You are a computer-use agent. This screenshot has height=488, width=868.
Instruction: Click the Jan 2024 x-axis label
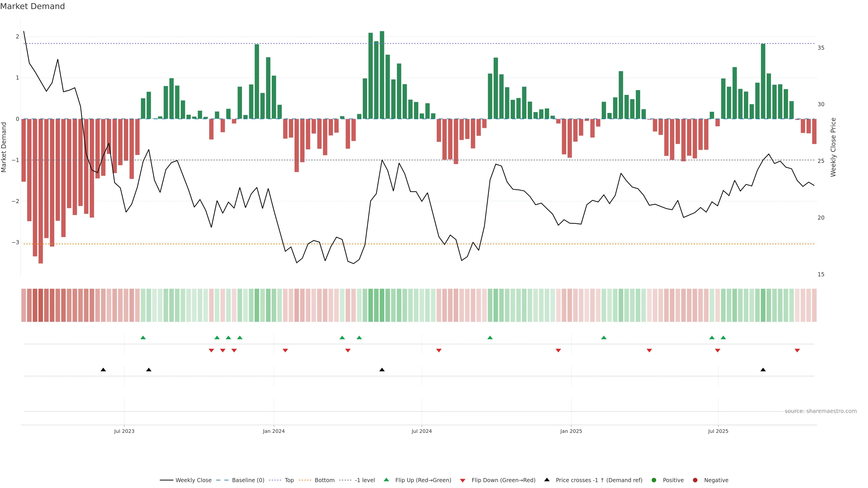click(x=274, y=431)
